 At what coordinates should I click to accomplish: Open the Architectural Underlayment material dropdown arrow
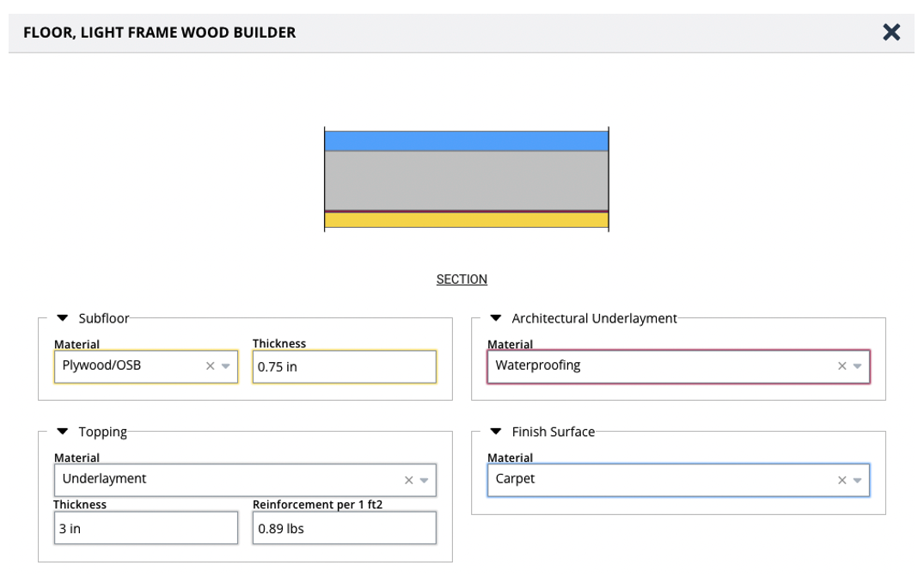pyautogui.click(x=857, y=365)
